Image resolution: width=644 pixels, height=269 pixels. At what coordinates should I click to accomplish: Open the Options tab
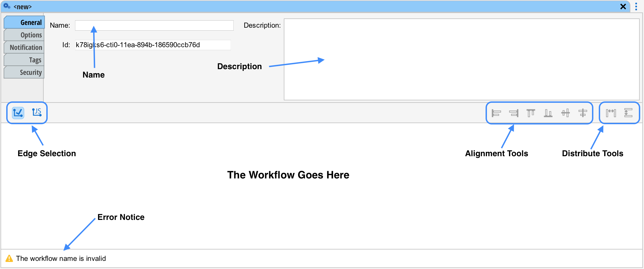point(25,35)
